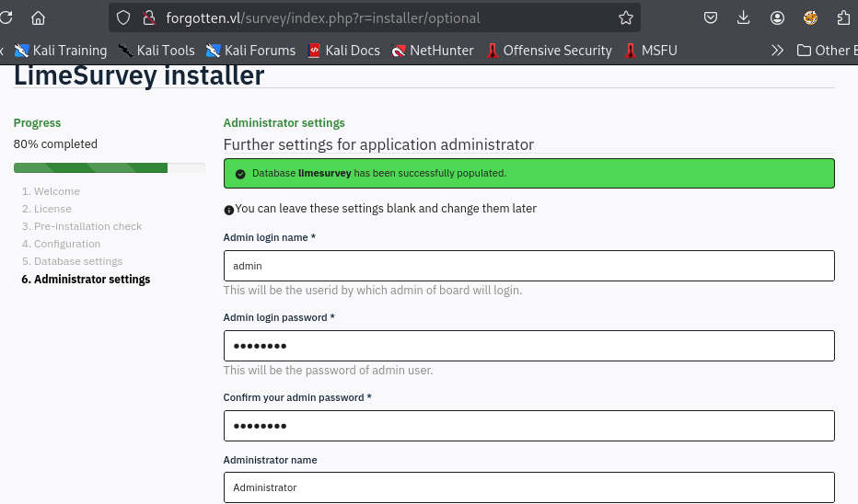The height and width of the screenshot is (504, 858).
Task: Click the URL address bar
Action: tap(387, 17)
